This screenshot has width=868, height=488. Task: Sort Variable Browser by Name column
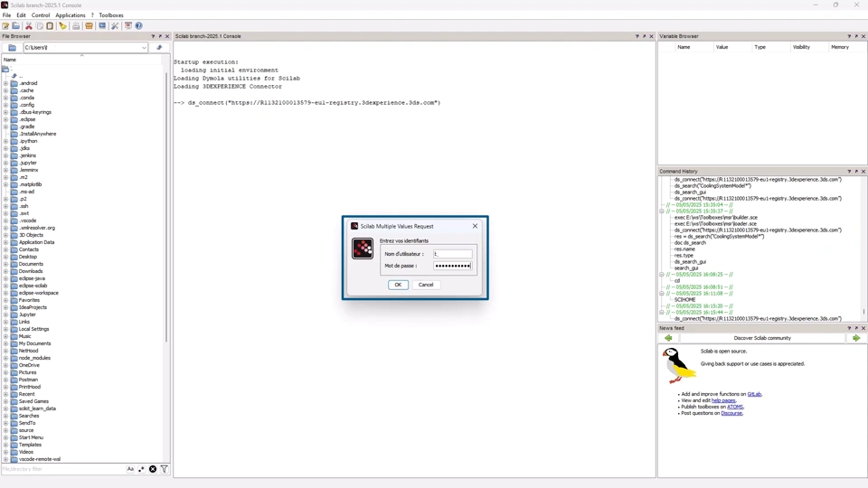[x=684, y=48]
